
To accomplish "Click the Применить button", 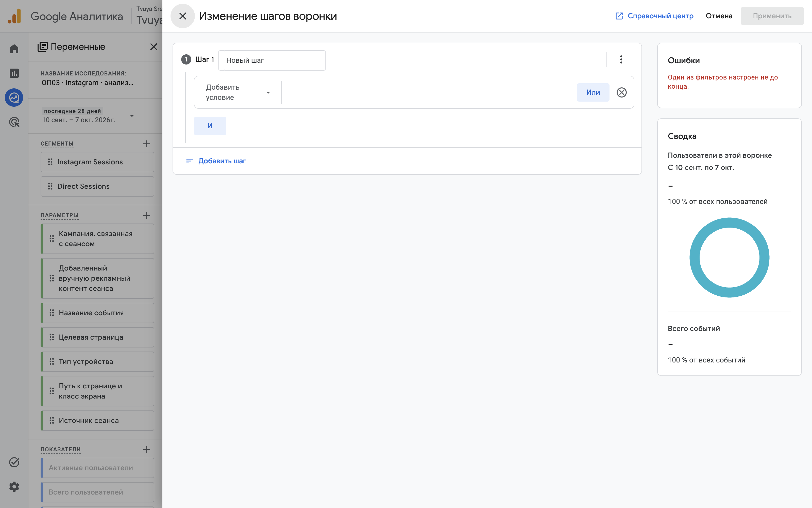I will tap(772, 16).
